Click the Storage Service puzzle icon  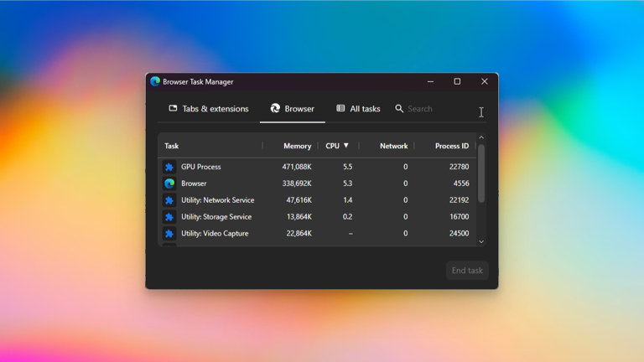[169, 217]
